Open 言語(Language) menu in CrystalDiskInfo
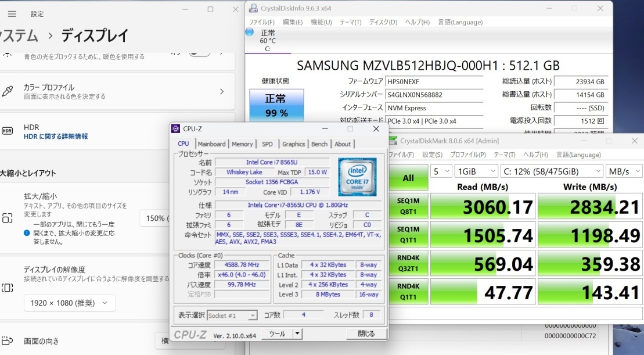644x355 pixels. 460,22
